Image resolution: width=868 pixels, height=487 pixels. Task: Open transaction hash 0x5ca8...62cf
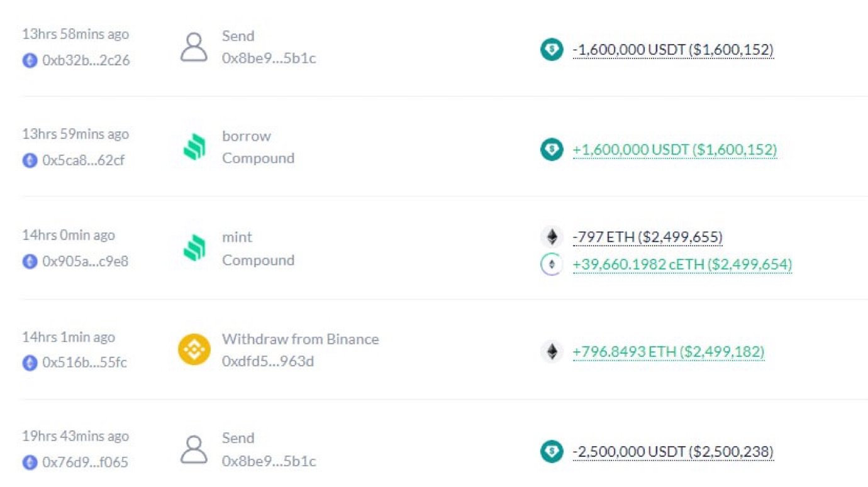(x=83, y=160)
